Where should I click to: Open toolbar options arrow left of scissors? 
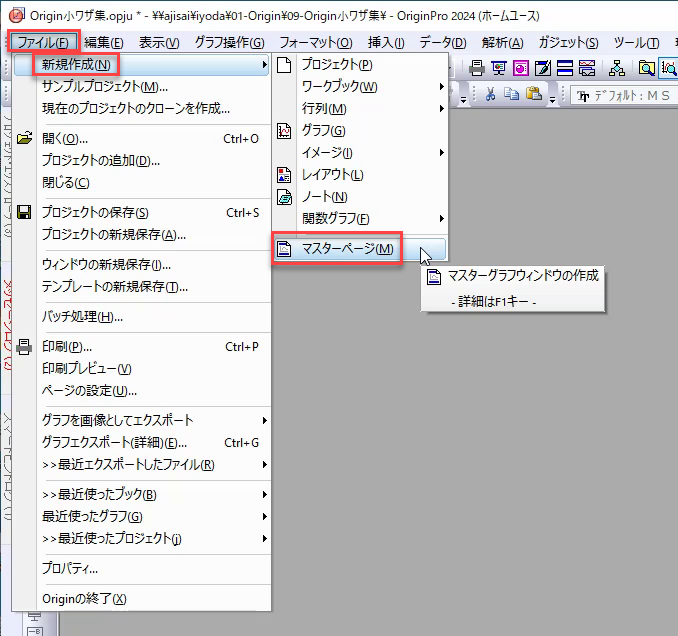pyautogui.click(x=463, y=100)
